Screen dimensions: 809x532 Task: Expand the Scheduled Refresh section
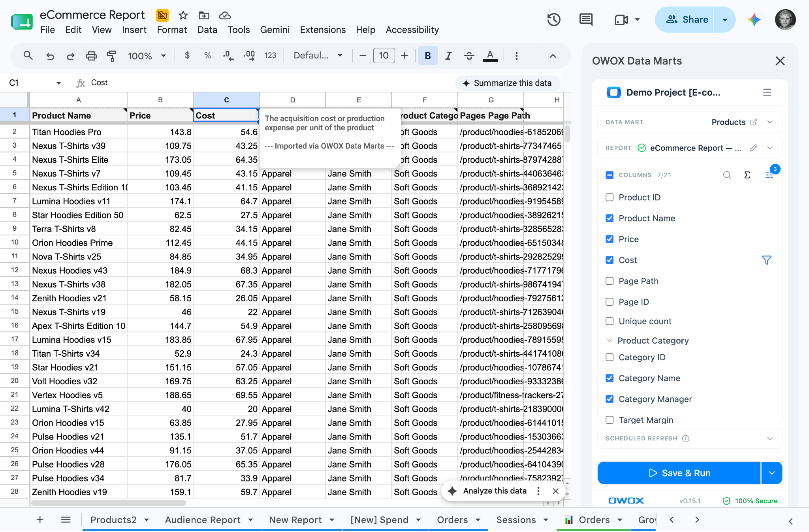770,438
